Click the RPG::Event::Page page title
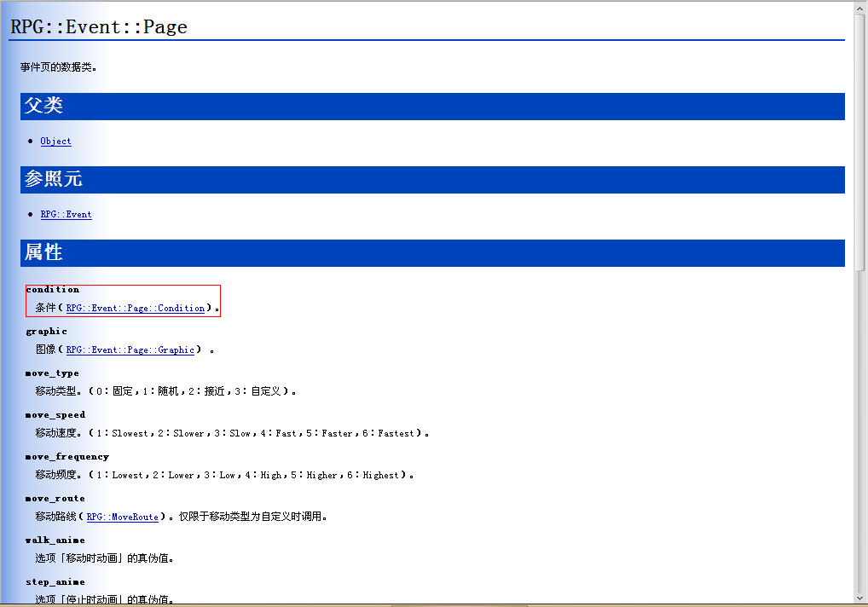 tap(99, 26)
